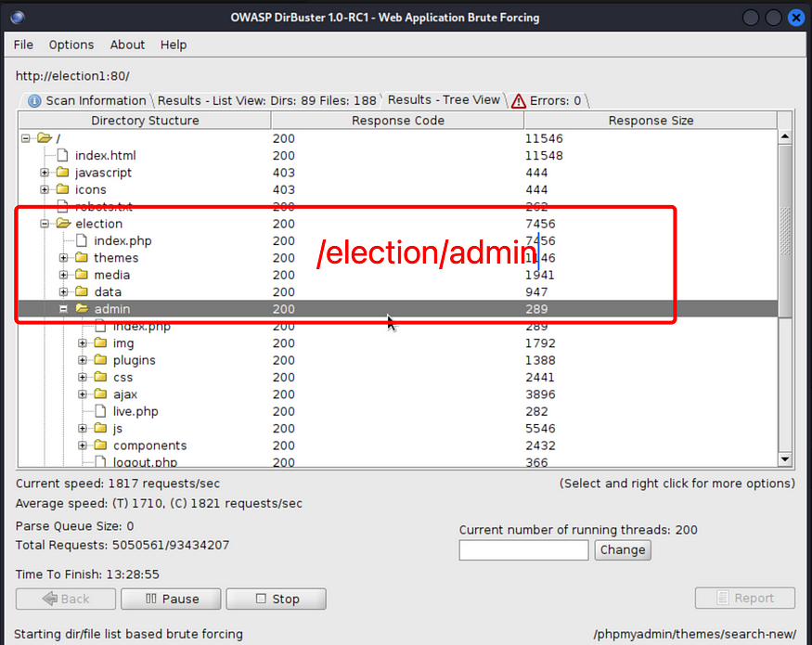Expand the components folder node
This screenshot has width=812, height=645.
[83, 445]
